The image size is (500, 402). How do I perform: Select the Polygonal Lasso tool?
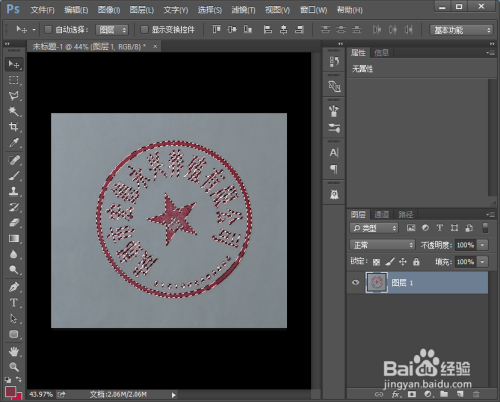coord(14,96)
